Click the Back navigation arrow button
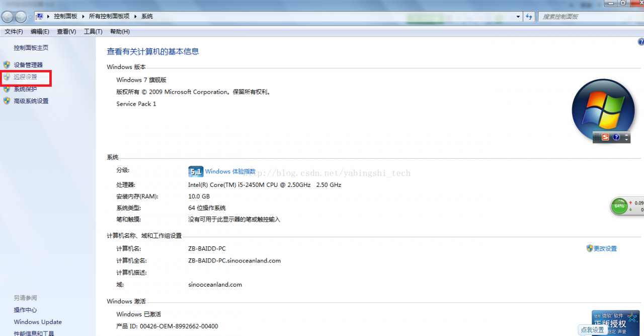Image resolution: width=644 pixels, height=336 pixels. point(8,17)
